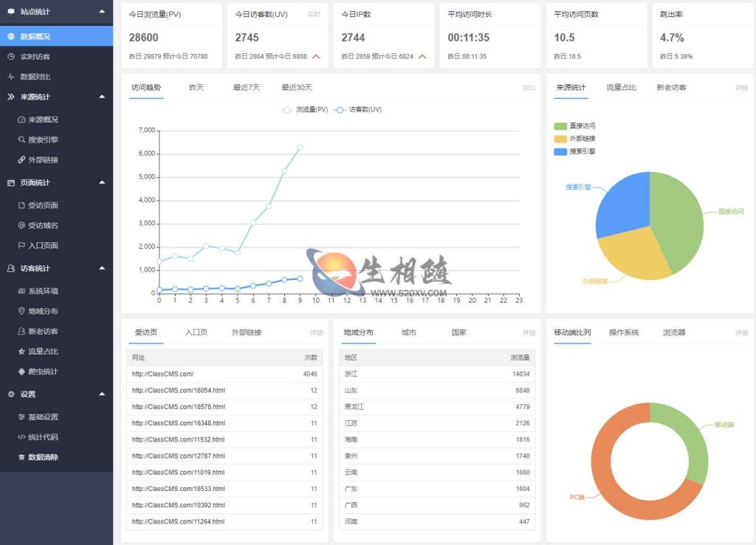Click the 外部链接 sidebar item

pos(52,161)
